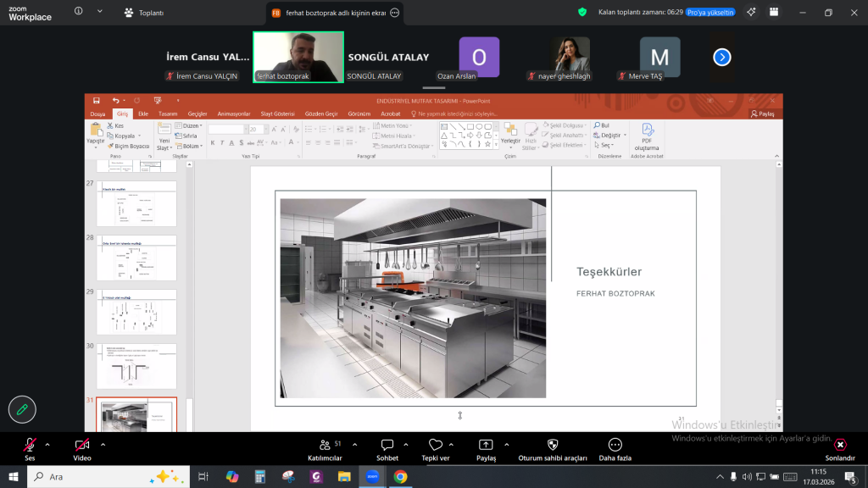
Task: Open the Toplantı tab in the title bar
Action: (x=143, y=13)
